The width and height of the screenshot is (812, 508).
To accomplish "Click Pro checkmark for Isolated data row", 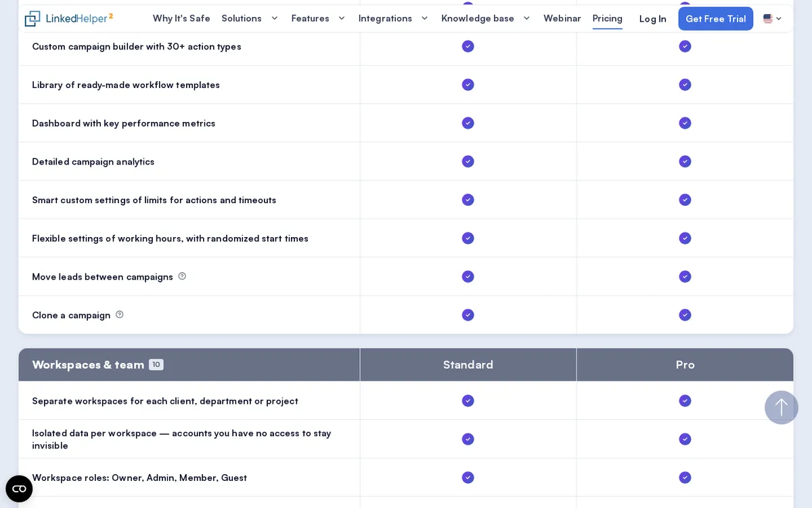I will (685, 439).
